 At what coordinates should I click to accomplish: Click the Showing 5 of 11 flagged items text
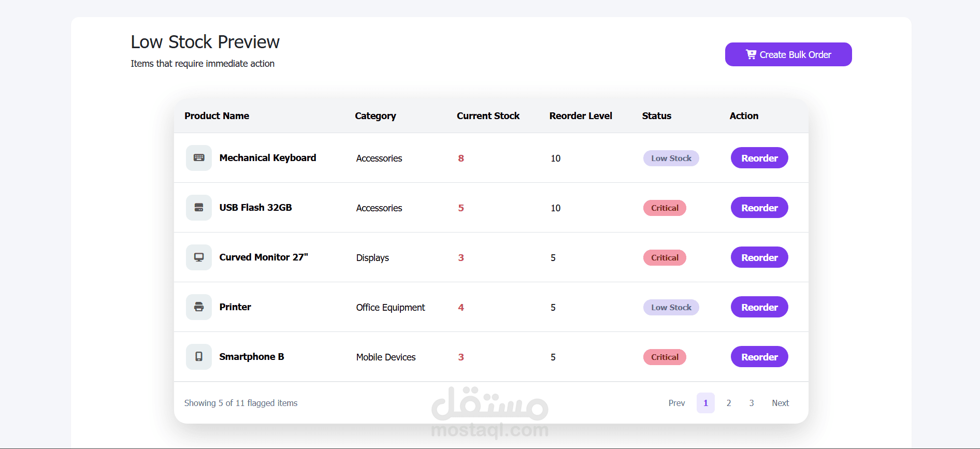pos(241,403)
